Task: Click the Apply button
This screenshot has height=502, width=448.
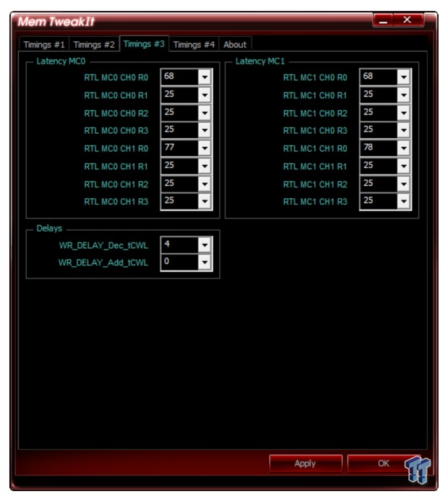Action: (306, 463)
